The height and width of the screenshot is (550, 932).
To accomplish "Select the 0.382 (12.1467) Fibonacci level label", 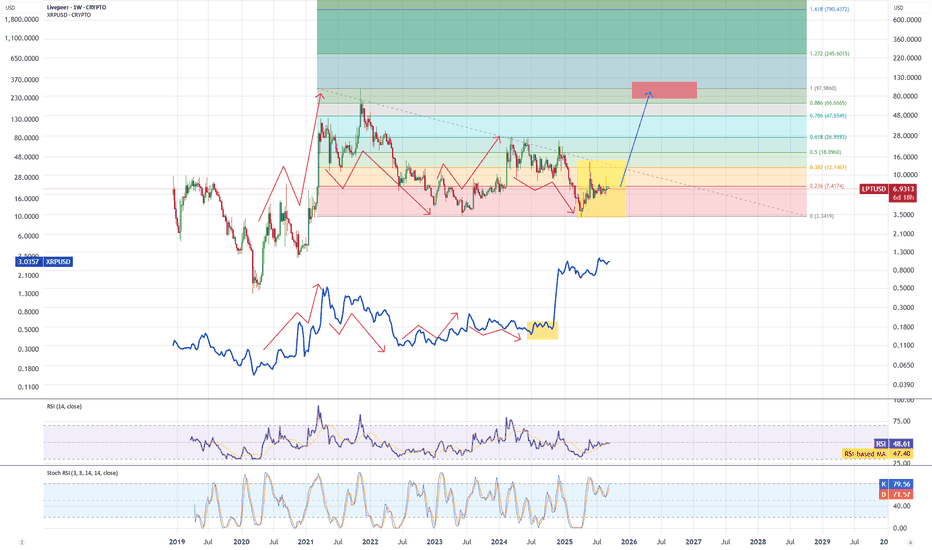I will pyautogui.click(x=828, y=168).
